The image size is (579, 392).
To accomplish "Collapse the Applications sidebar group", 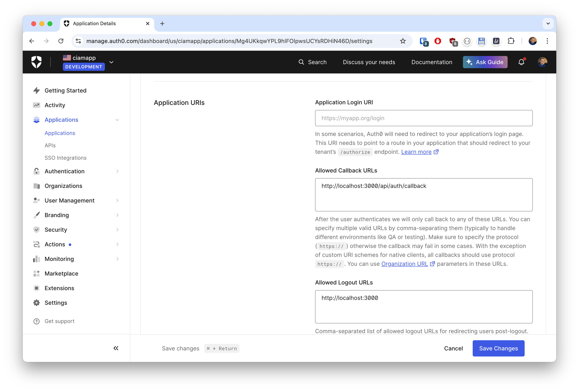I will tap(117, 120).
